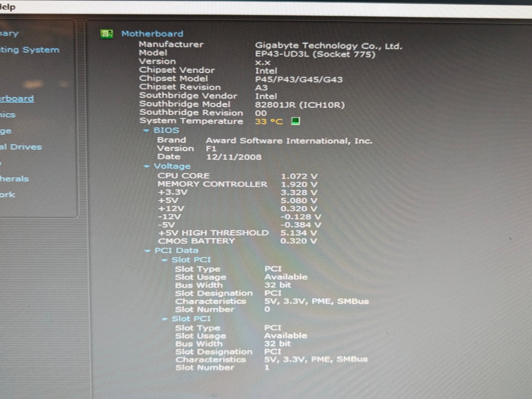Collapse the second Slot PCI entry
This screenshot has height=399, width=532.
165,319
